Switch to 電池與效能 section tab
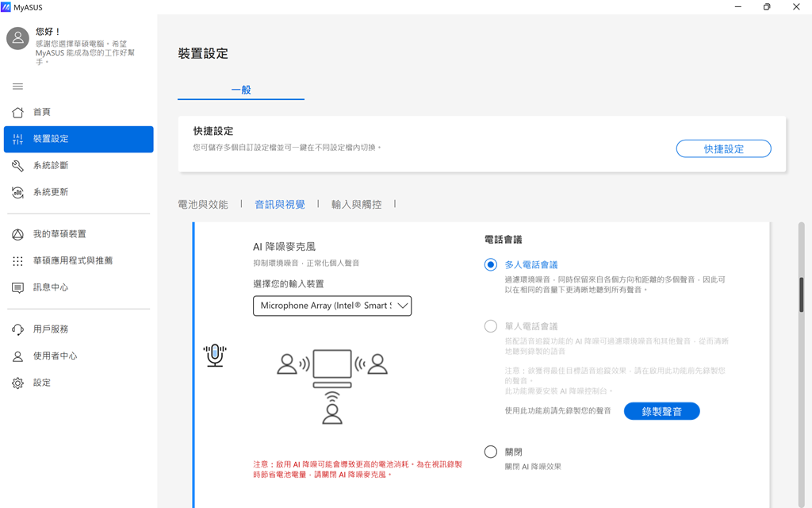The image size is (812, 508). (x=202, y=205)
